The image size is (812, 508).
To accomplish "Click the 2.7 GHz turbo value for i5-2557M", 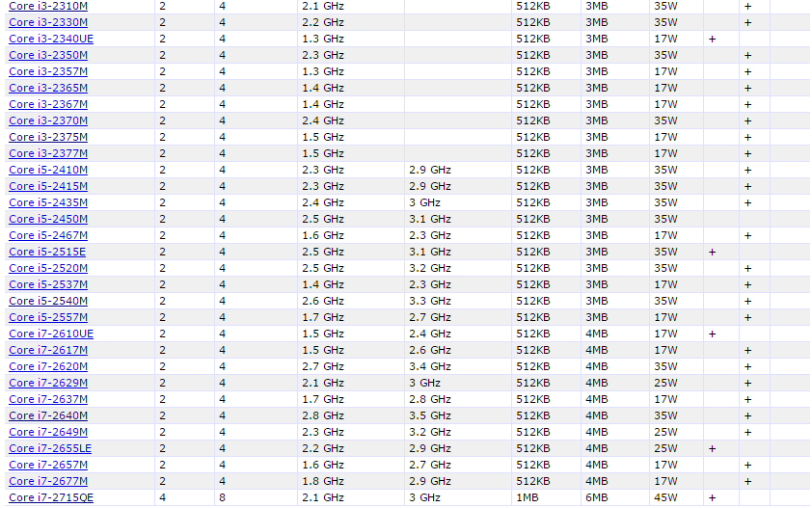I will tap(430, 317).
